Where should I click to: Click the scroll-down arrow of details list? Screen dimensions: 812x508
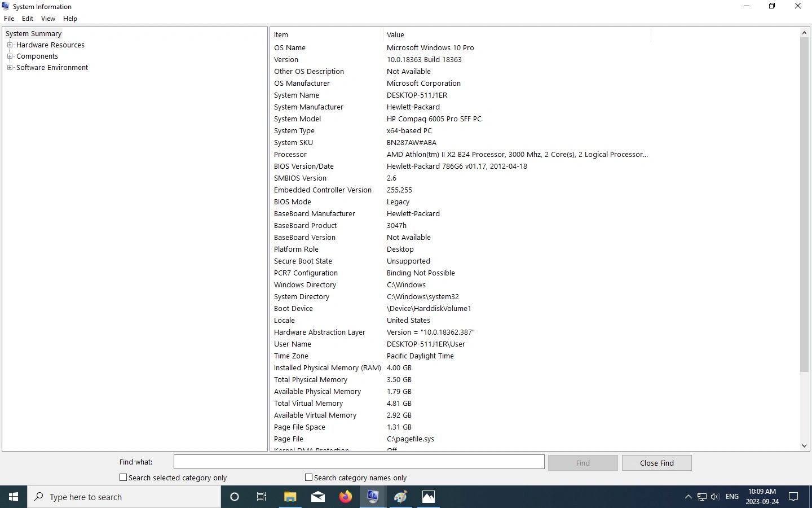pos(805,446)
